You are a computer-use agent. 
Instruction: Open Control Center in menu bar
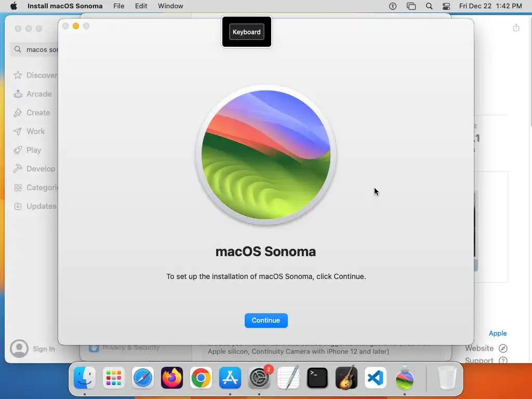click(446, 6)
